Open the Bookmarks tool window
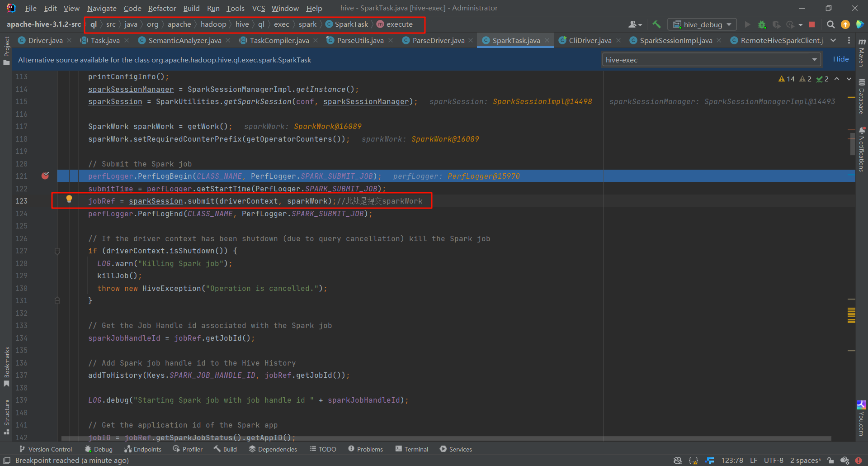 [x=6, y=367]
